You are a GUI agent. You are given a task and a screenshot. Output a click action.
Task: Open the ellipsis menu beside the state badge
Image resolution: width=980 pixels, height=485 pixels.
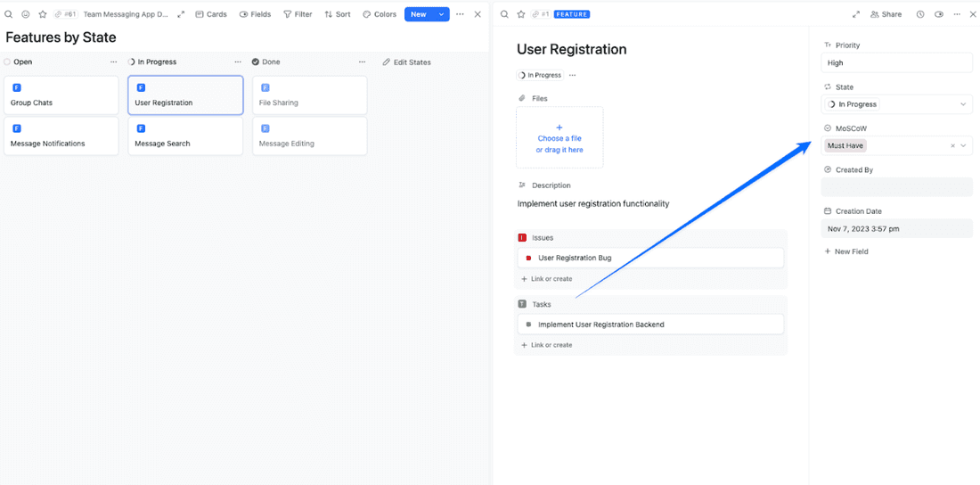pos(573,75)
